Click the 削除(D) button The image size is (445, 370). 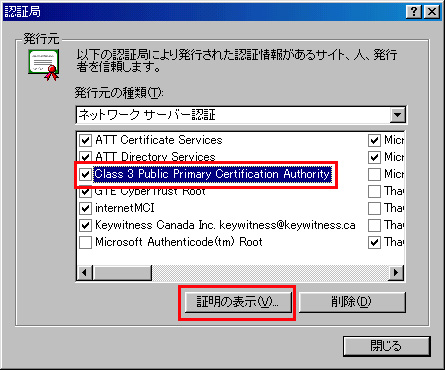click(352, 302)
